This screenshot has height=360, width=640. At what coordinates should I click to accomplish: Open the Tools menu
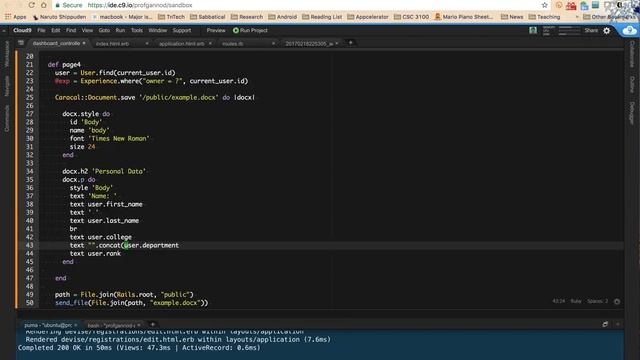point(137,30)
